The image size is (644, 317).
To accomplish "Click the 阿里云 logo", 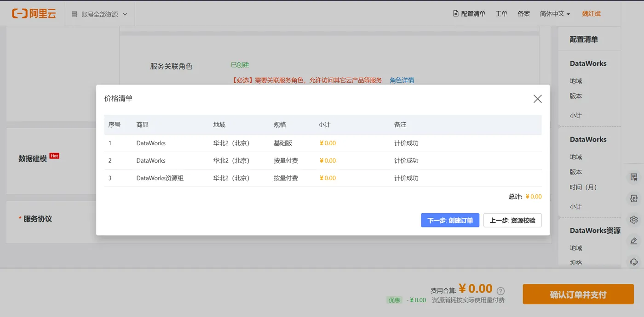I will pyautogui.click(x=34, y=14).
